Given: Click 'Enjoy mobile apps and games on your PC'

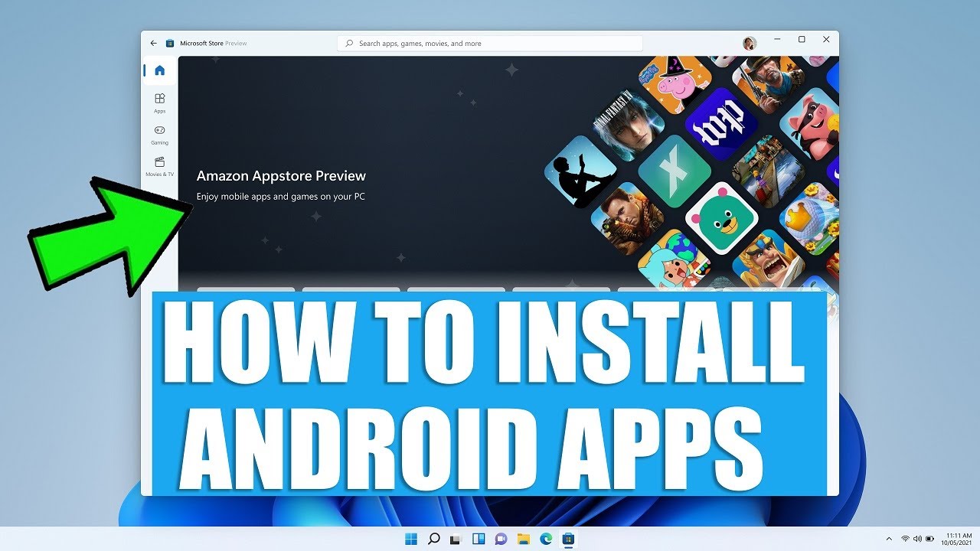Looking at the screenshot, I should (x=280, y=197).
